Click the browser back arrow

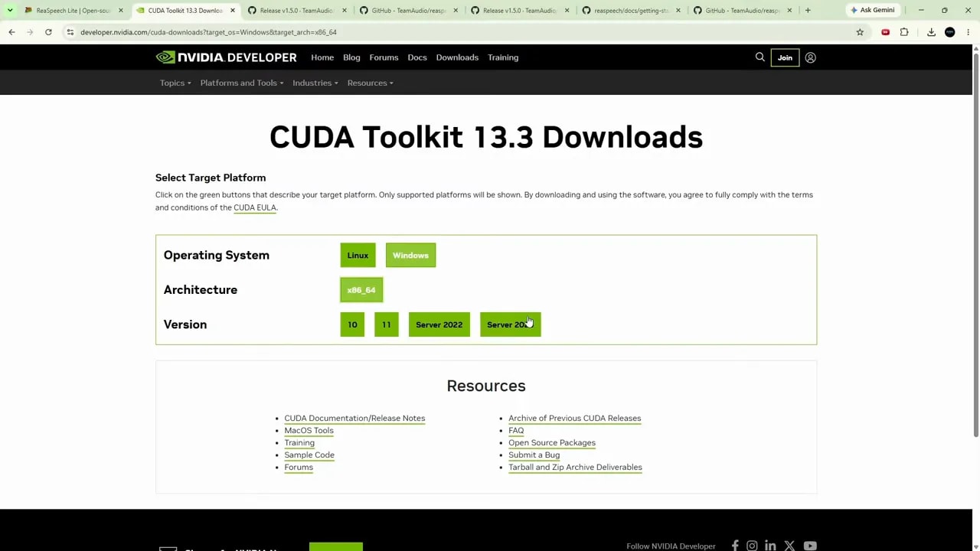[11, 32]
